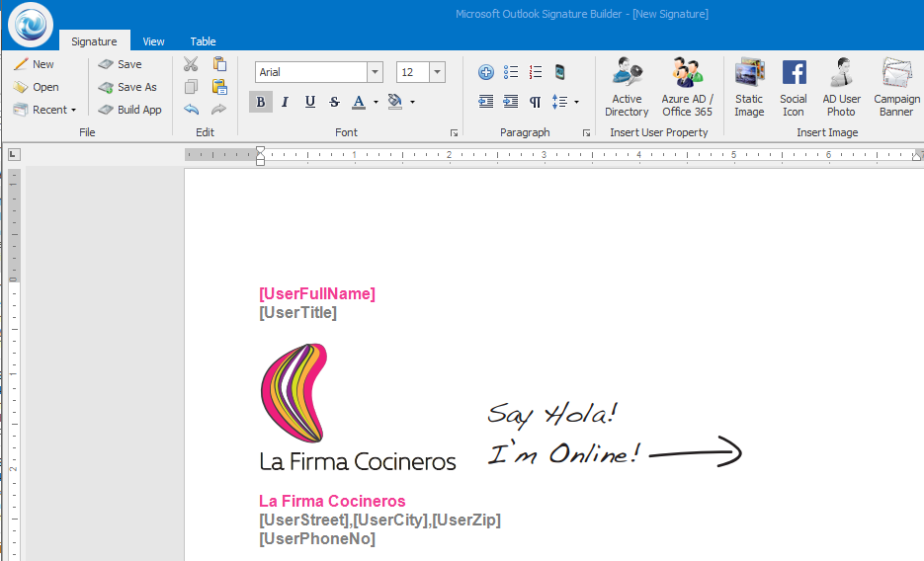
Task: Click the line spacing icon
Action: pos(559,102)
